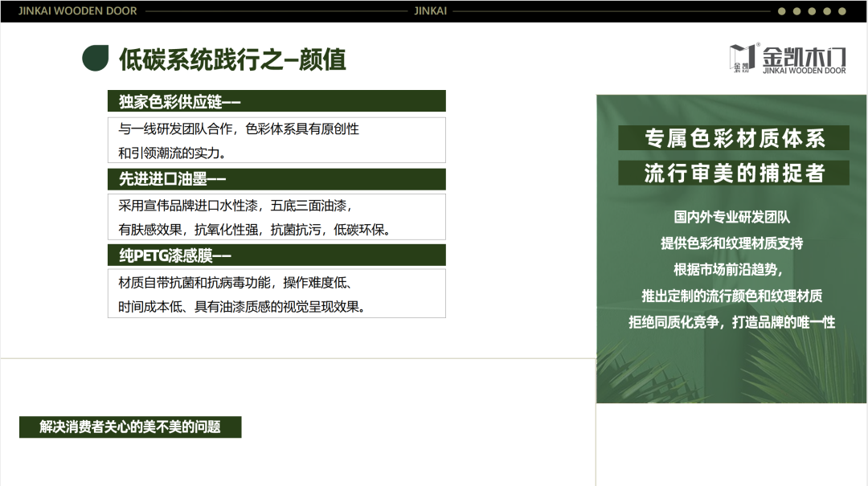Select the slide title 低碳系统践行之–颜值
The image size is (868, 486).
(x=232, y=59)
